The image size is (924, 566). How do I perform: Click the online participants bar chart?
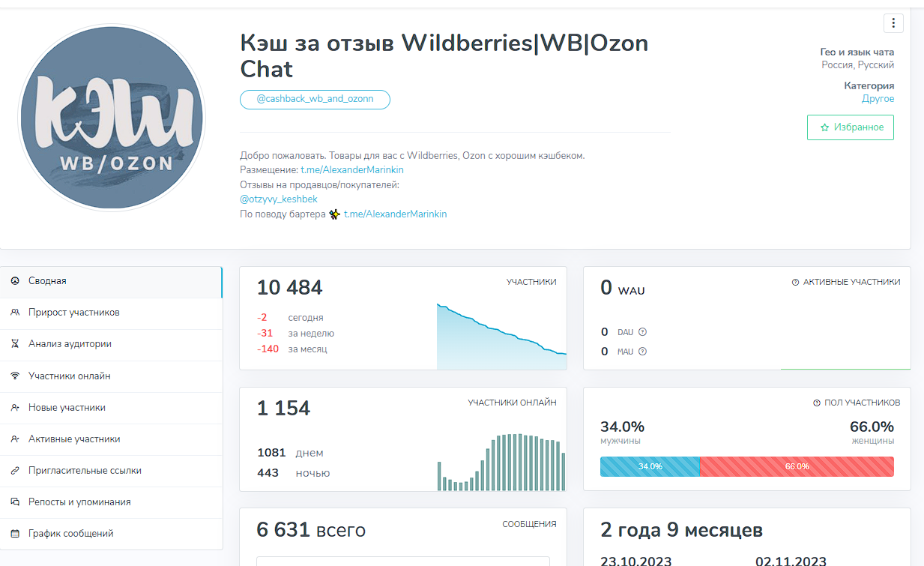(x=501, y=462)
